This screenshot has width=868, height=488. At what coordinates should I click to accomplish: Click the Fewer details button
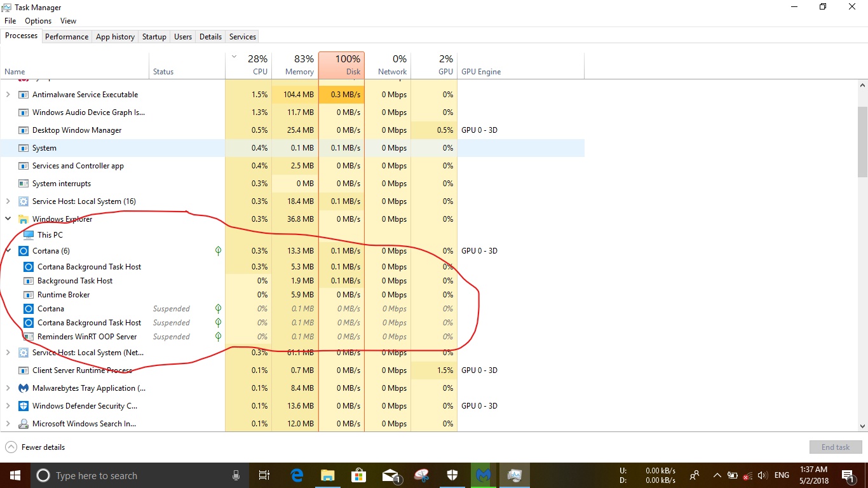point(35,447)
